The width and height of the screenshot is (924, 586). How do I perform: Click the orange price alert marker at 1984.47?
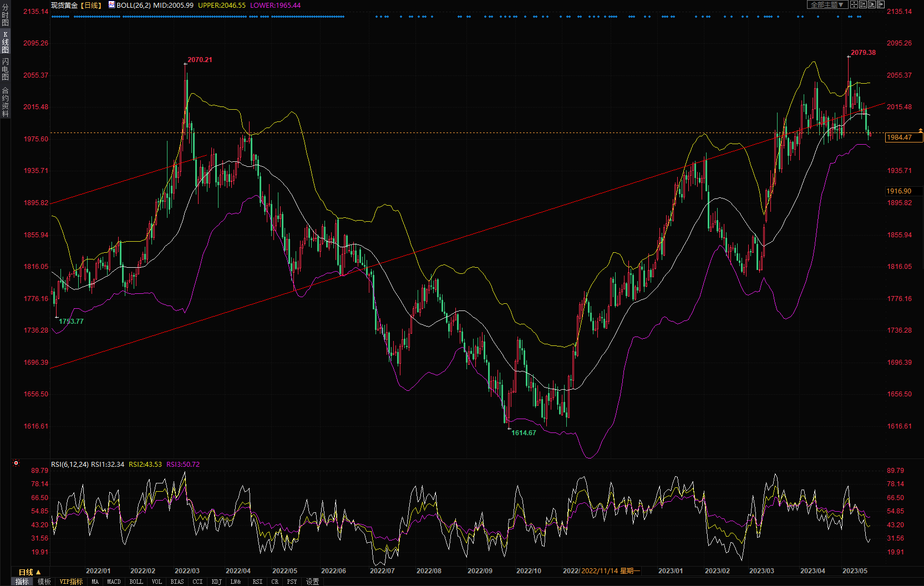coord(921,130)
